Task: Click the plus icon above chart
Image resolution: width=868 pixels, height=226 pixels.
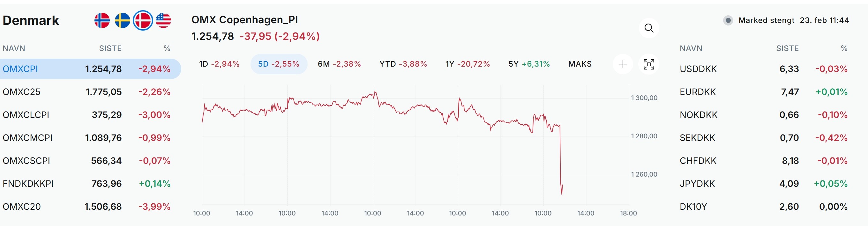Action: pyautogui.click(x=623, y=64)
